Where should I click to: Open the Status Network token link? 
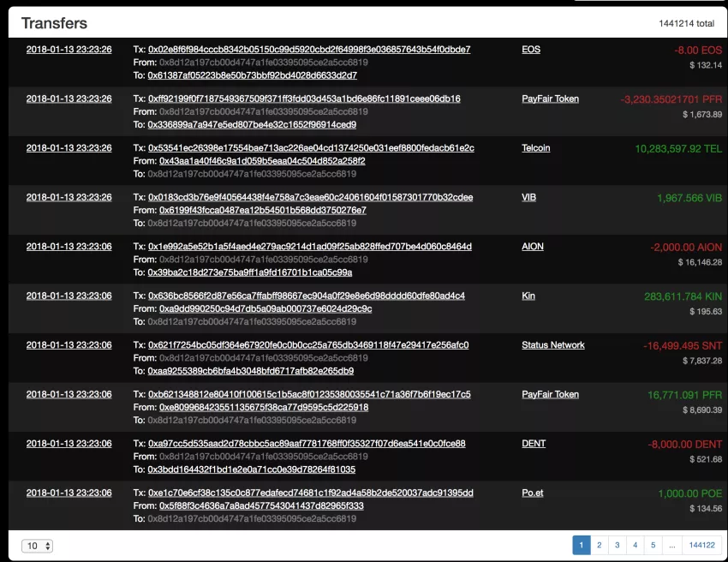[553, 344]
